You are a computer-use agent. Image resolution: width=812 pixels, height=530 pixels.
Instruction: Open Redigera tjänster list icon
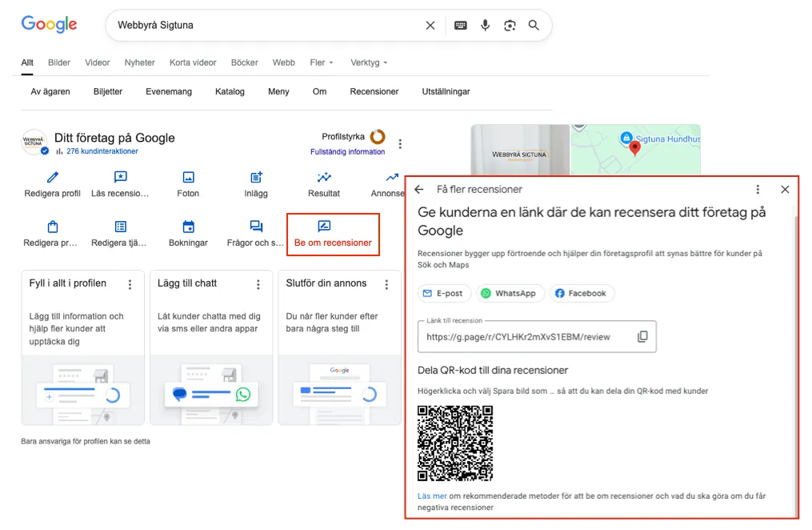point(120,227)
